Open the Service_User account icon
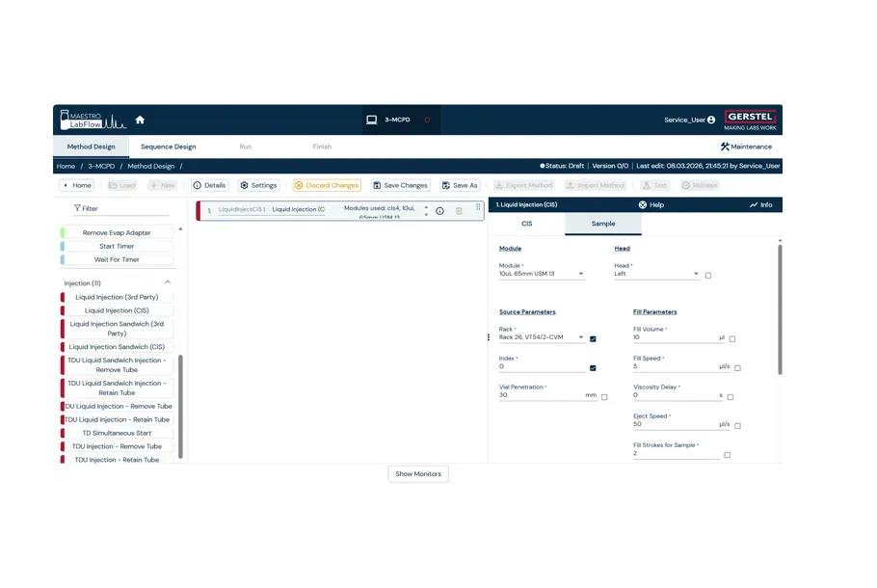 click(x=711, y=120)
